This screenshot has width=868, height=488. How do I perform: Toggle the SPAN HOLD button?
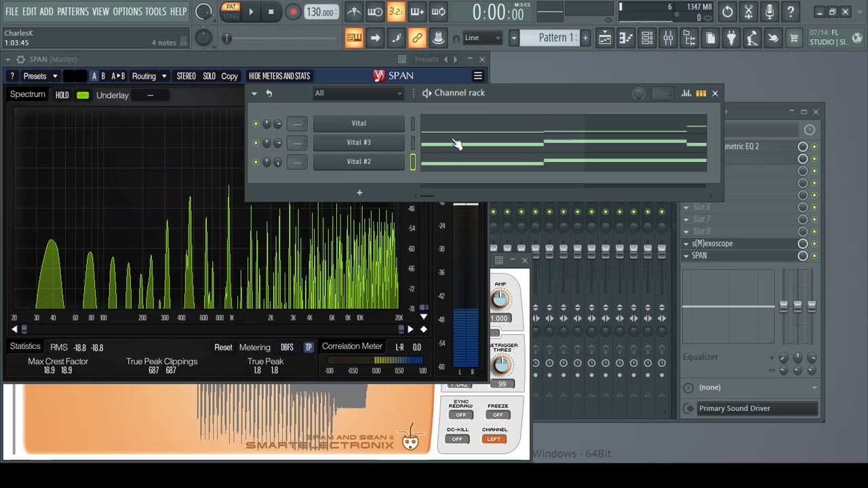[62, 95]
